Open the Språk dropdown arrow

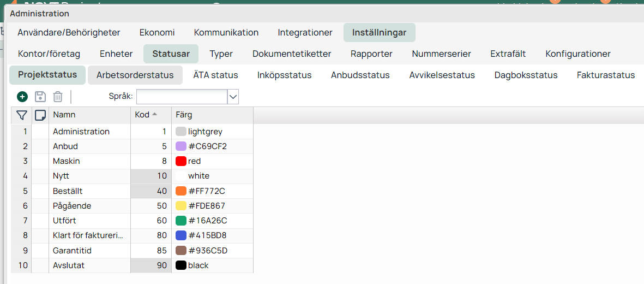tap(233, 97)
